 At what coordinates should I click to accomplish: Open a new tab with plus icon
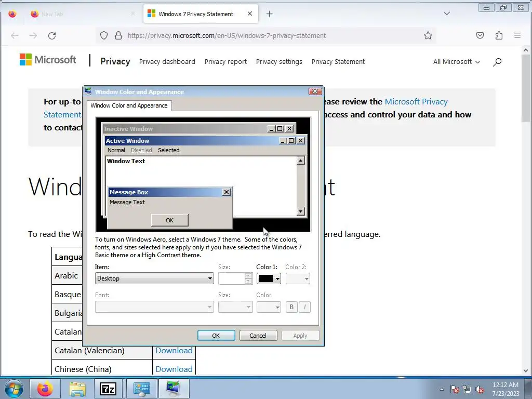click(270, 14)
